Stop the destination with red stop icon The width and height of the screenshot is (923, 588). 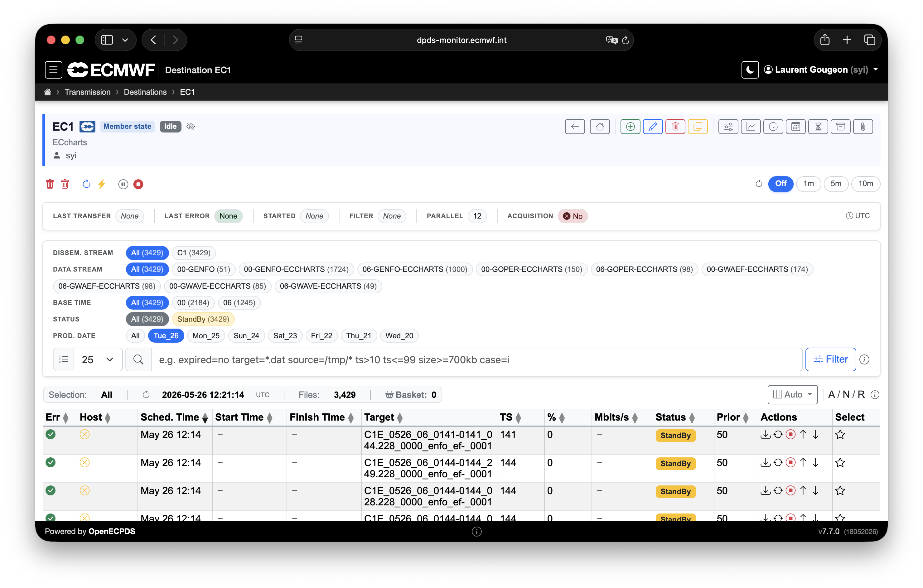tap(138, 184)
